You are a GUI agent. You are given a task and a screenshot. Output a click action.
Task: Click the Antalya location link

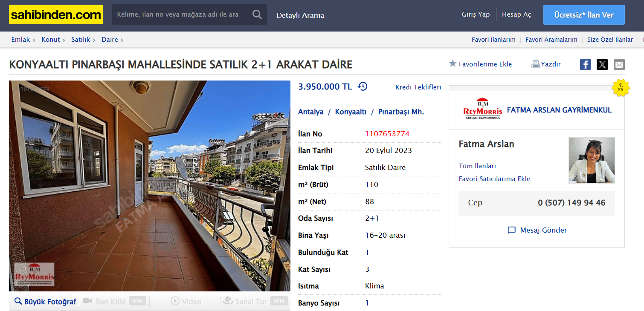(x=311, y=112)
